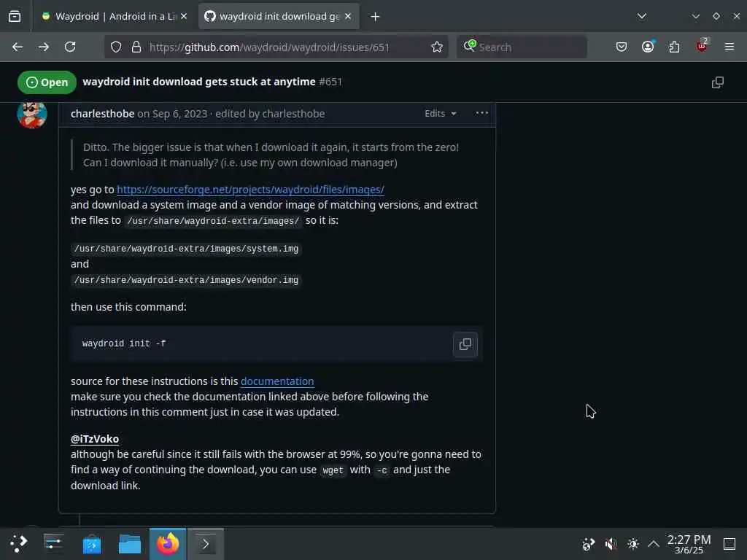Launch Discover software store
747x560 pixels.
pyautogui.click(x=91, y=543)
